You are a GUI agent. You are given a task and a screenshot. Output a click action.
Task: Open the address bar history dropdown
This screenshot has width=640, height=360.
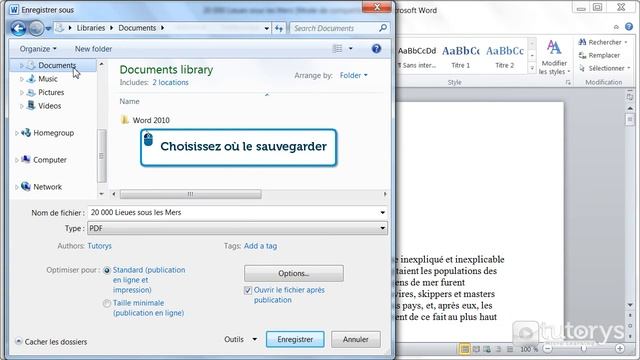(267, 28)
